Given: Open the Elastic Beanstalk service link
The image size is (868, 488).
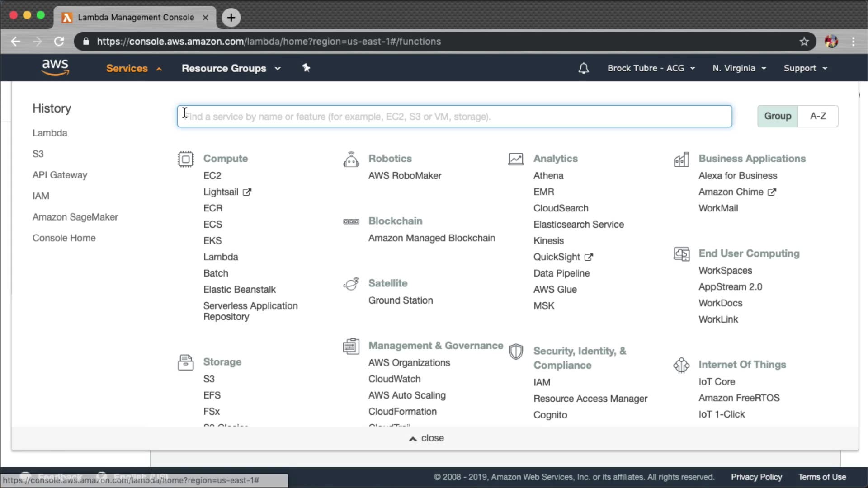Looking at the screenshot, I should click(239, 290).
